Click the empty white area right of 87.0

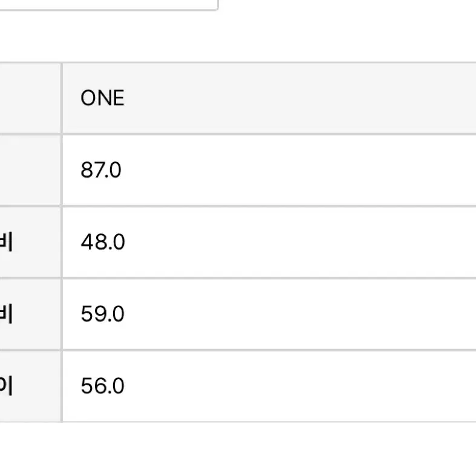click(299, 170)
